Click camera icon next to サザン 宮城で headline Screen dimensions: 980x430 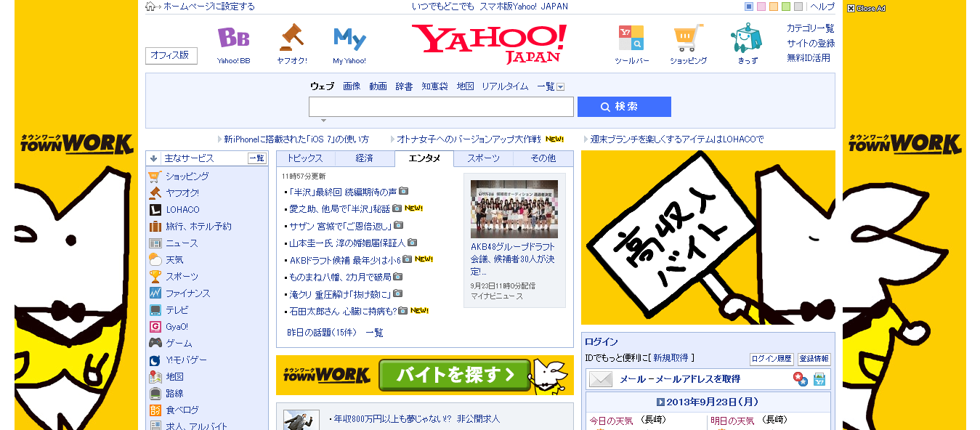[x=398, y=225]
